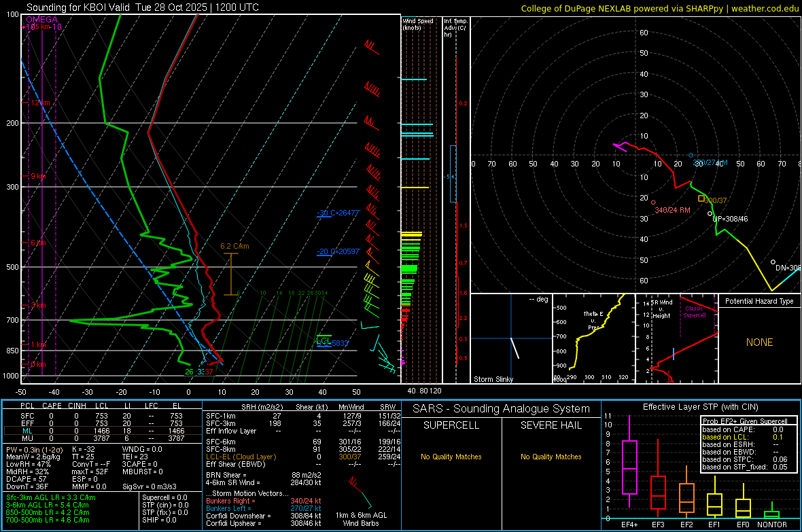Click the '-20 C=20597' level label
802x532 pixels.
(x=338, y=251)
